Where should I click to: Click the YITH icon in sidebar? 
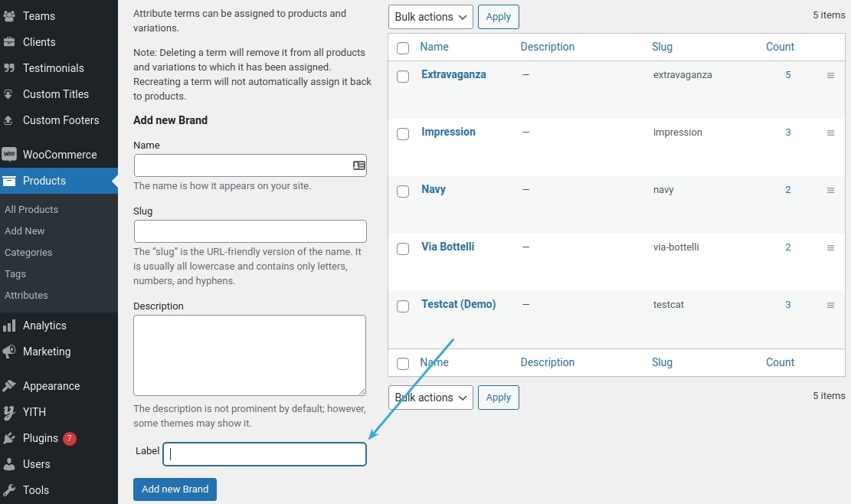[9, 412]
